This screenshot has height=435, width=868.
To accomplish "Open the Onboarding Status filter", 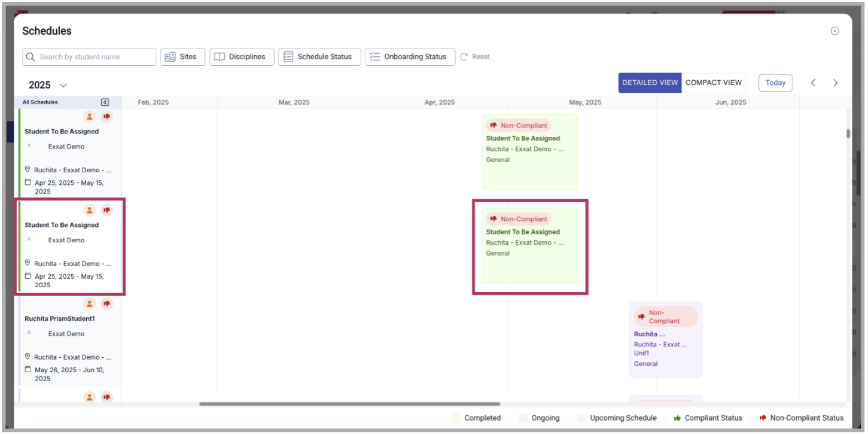I will click(x=410, y=57).
